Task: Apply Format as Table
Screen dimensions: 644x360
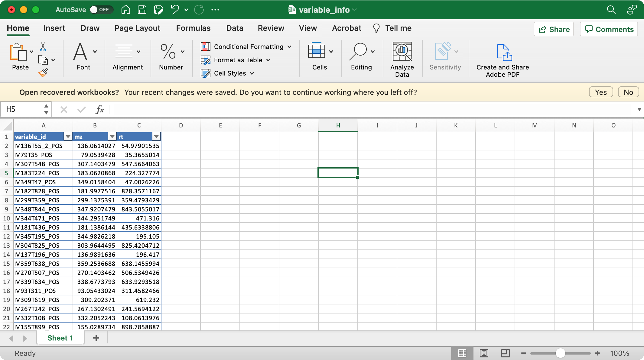Action: [x=236, y=60]
